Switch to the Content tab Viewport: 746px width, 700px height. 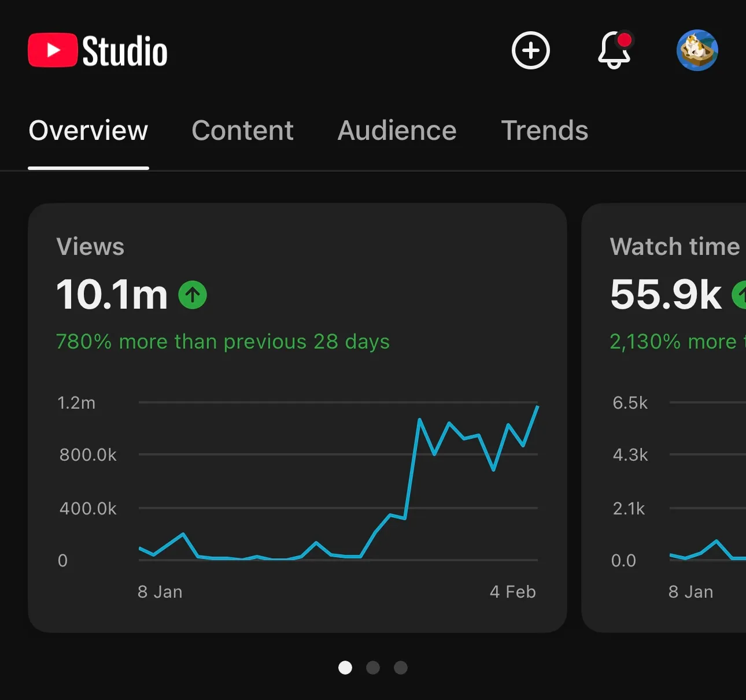tap(243, 131)
